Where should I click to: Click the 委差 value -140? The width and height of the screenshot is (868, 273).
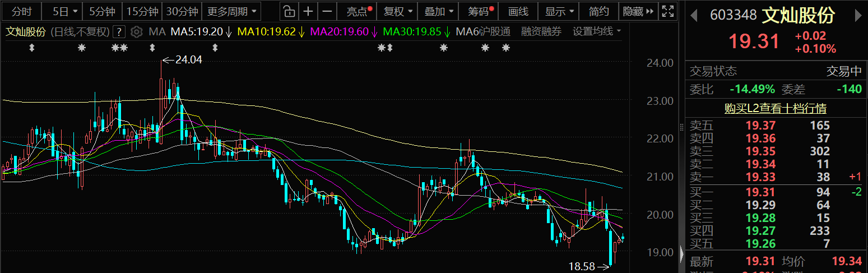(x=849, y=89)
